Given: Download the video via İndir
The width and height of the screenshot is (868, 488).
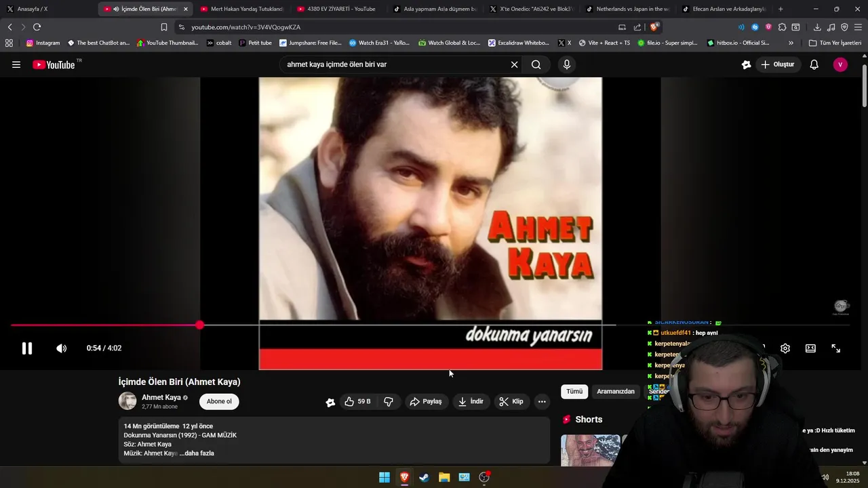Looking at the screenshot, I should [471, 402].
